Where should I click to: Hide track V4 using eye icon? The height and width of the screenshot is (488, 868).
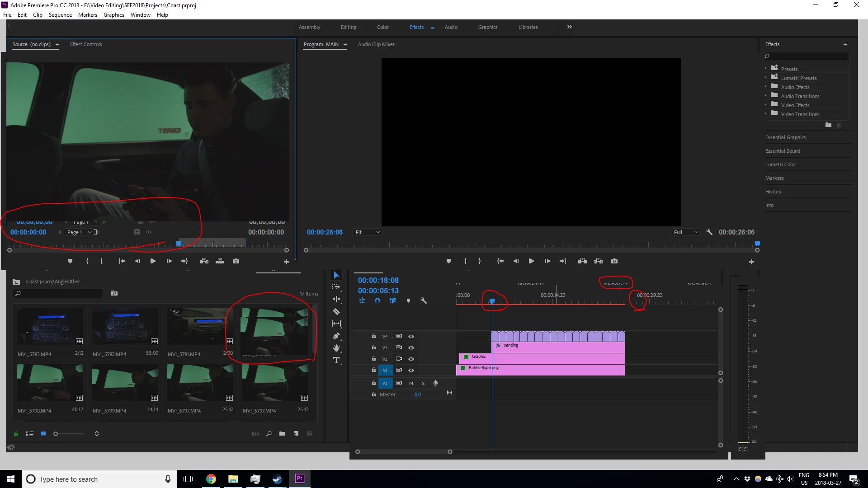tap(411, 336)
